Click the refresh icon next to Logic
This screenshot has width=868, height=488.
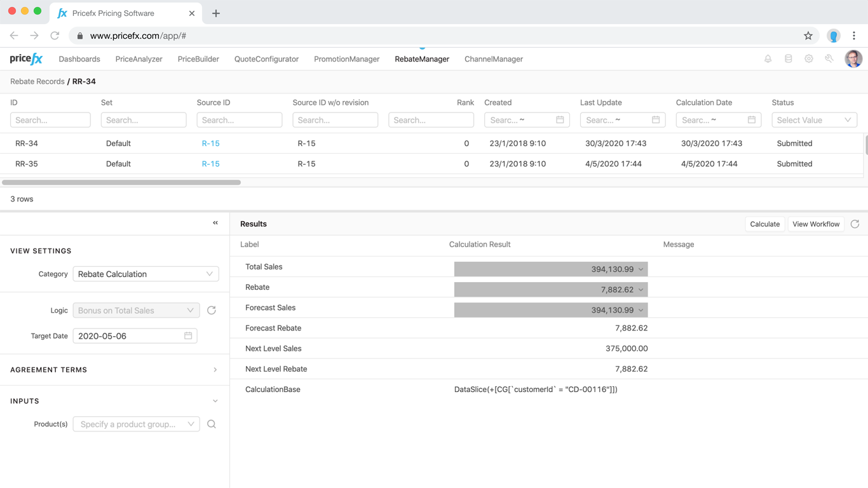tap(212, 311)
